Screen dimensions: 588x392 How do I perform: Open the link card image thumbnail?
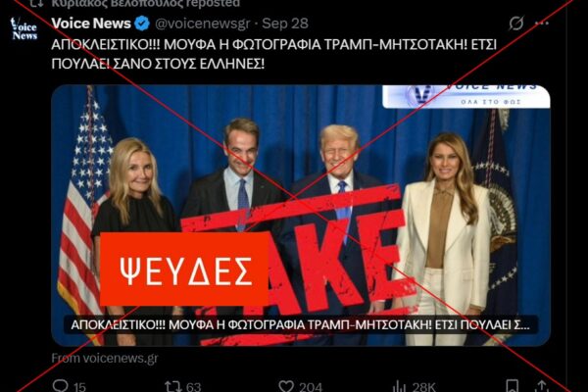click(301, 216)
